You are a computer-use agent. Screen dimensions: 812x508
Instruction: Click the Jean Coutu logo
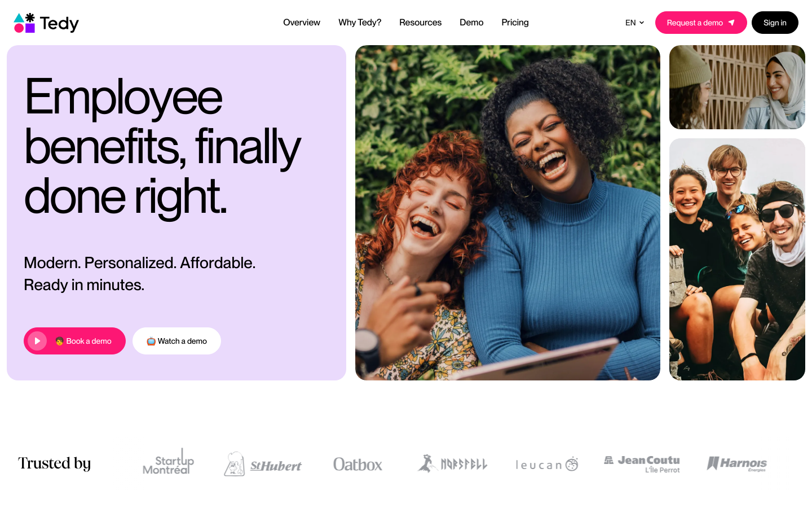(642, 464)
